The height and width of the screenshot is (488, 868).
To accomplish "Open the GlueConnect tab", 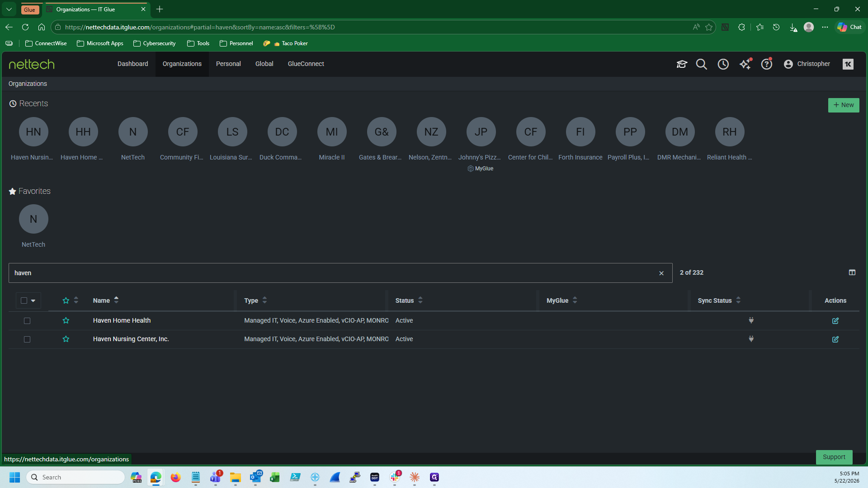I will pyautogui.click(x=306, y=64).
